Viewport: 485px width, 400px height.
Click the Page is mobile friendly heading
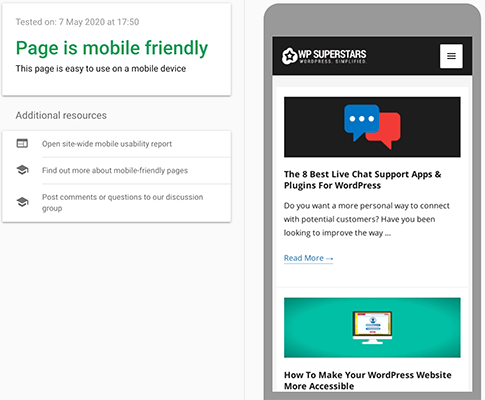click(x=112, y=48)
